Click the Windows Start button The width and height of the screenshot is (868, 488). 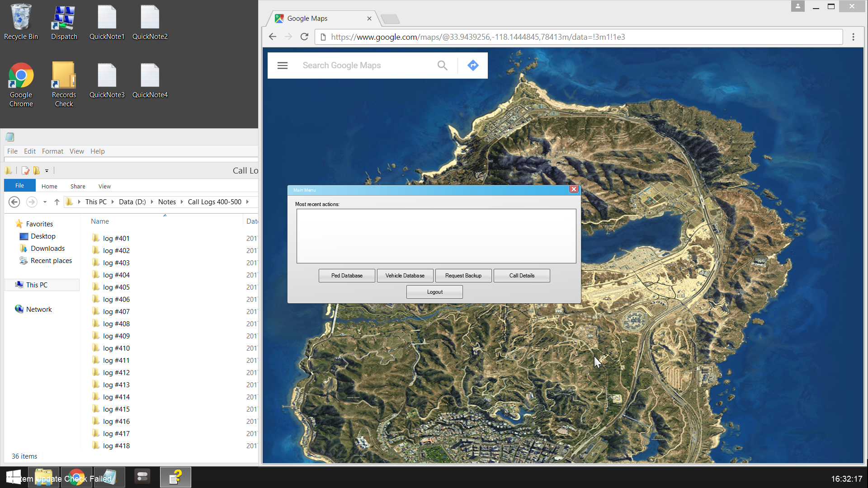point(14,477)
